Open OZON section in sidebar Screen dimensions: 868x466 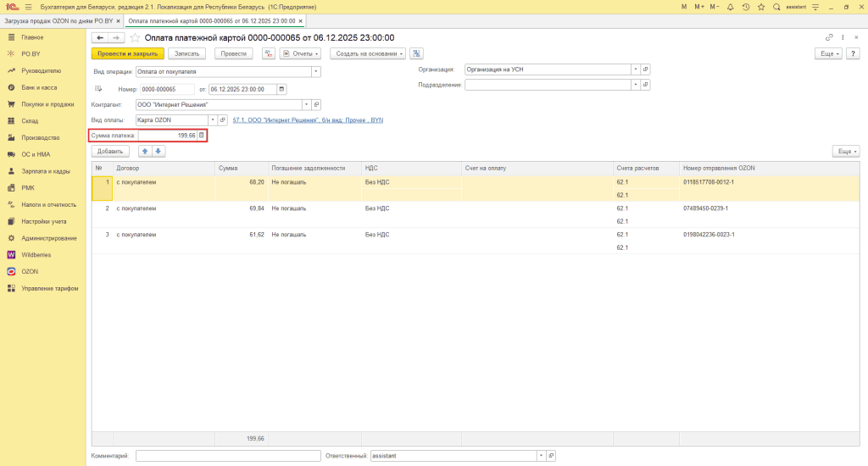click(x=30, y=272)
